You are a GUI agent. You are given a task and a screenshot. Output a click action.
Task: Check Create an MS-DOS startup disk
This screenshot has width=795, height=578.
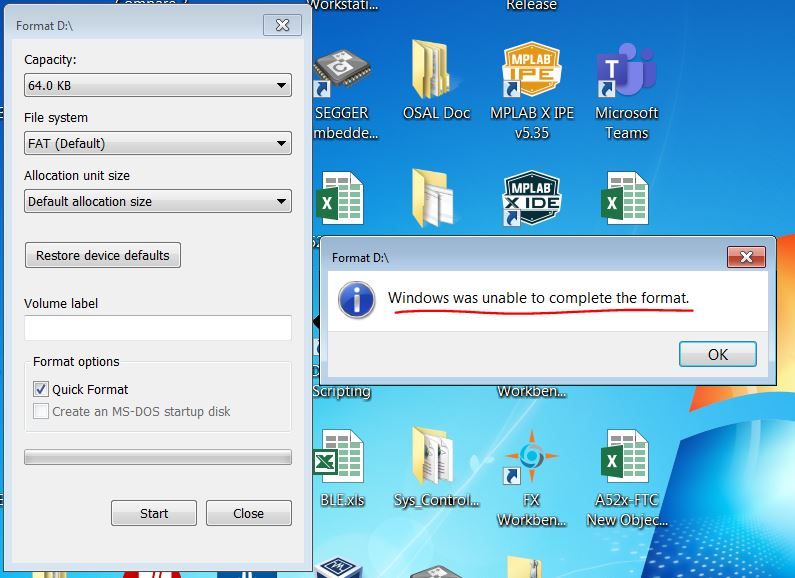click(41, 411)
